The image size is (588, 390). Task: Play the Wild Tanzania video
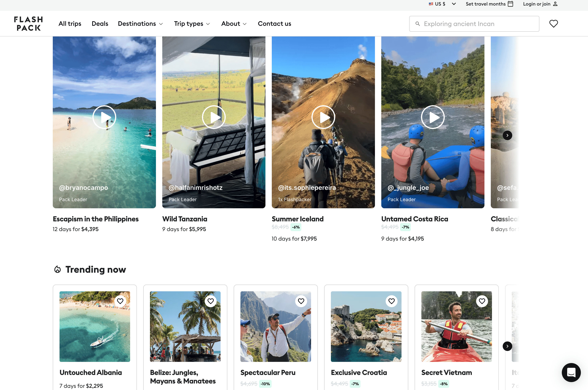coord(214,117)
